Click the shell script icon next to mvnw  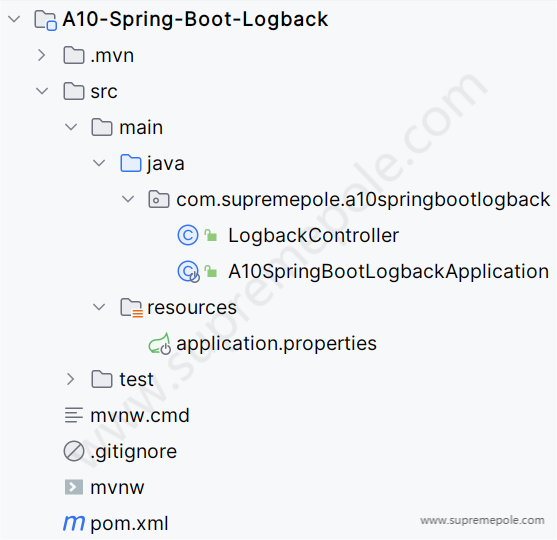coord(74,487)
